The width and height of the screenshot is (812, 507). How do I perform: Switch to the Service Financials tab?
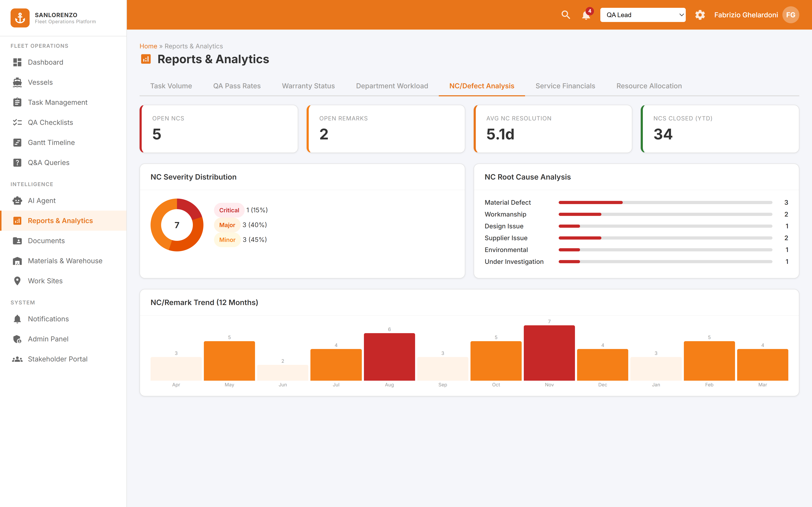click(x=565, y=86)
